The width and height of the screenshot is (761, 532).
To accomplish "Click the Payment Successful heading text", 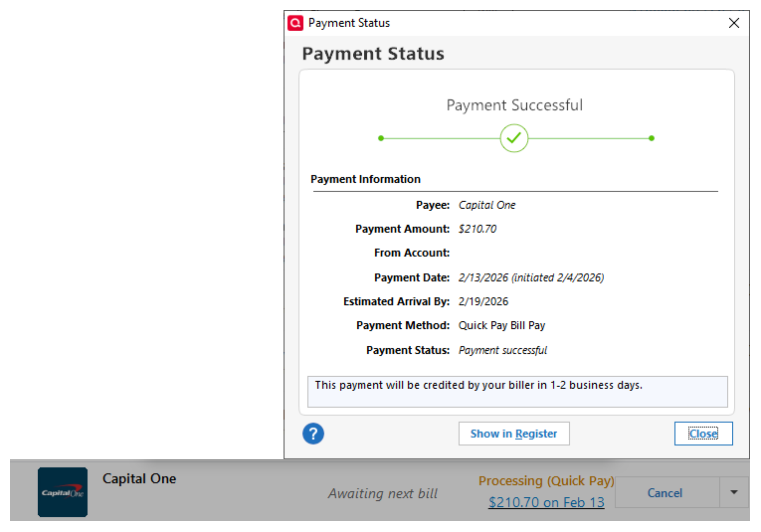I will point(514,105).
